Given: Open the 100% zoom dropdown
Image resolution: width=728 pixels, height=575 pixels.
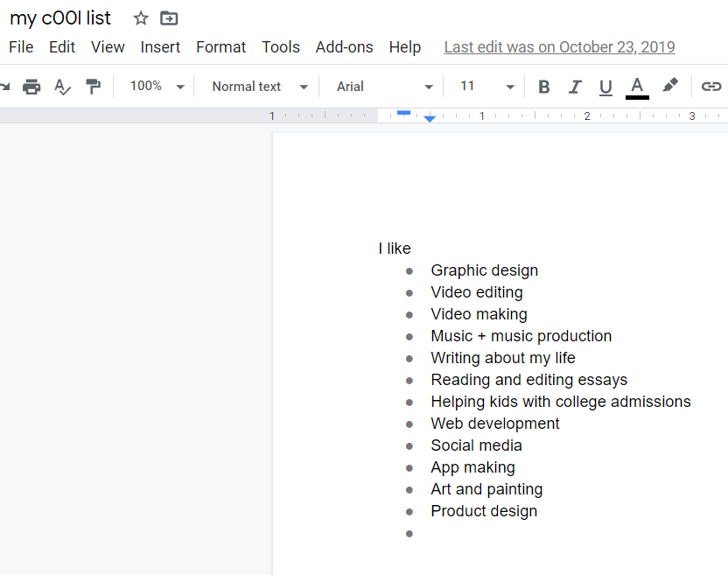Looking at the screenshot, I should click(x=157, y=87).
